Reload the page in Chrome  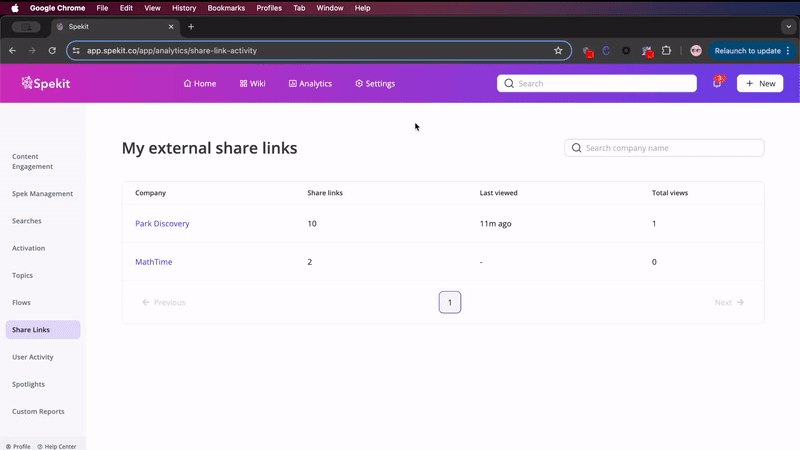52,51
